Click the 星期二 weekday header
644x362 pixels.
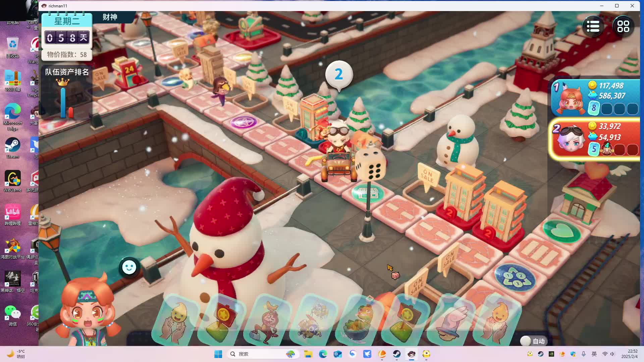point(67,21)
